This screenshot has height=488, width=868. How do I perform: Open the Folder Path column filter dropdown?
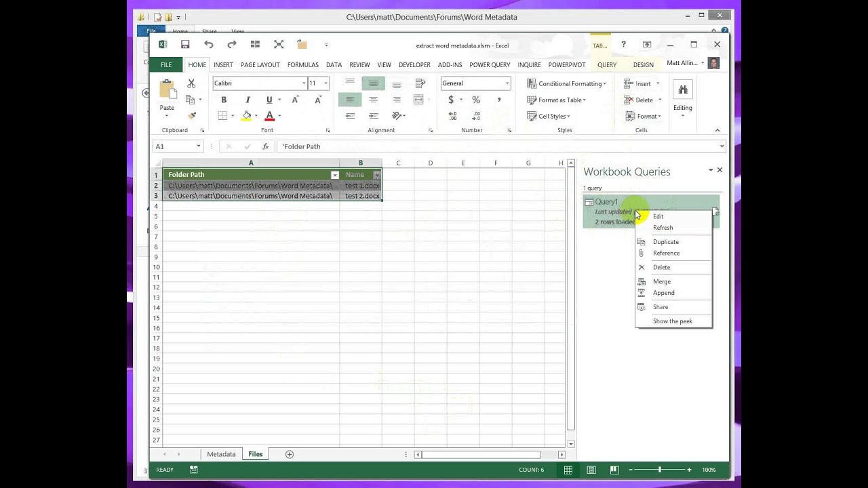click(x=334, y=175)
